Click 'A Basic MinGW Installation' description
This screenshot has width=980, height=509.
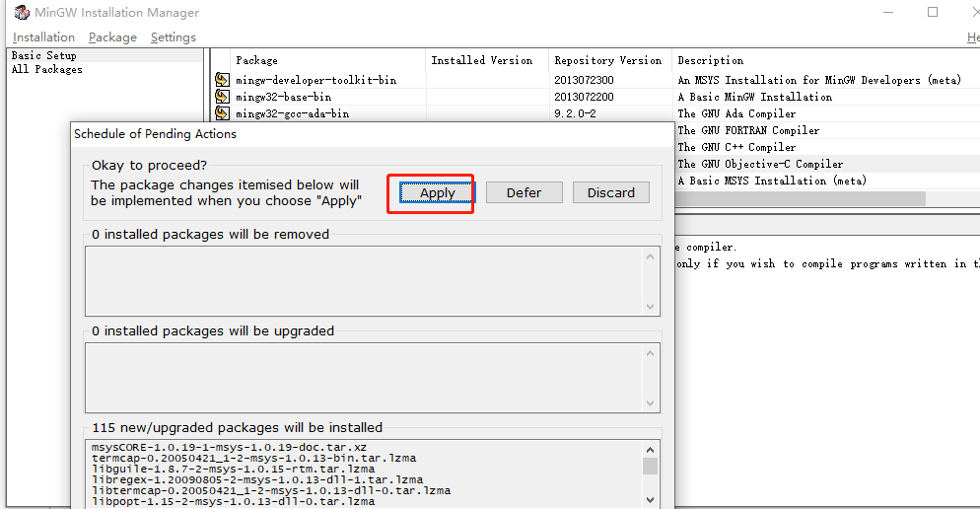click(754, 97)
